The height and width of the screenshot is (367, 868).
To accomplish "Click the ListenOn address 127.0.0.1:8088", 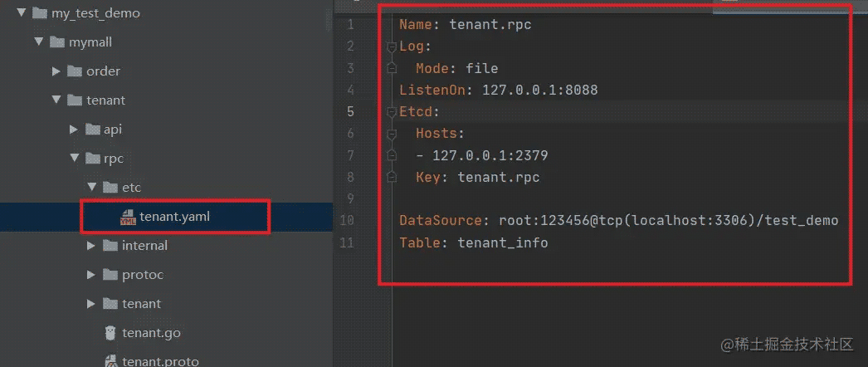I will point(539,90).
